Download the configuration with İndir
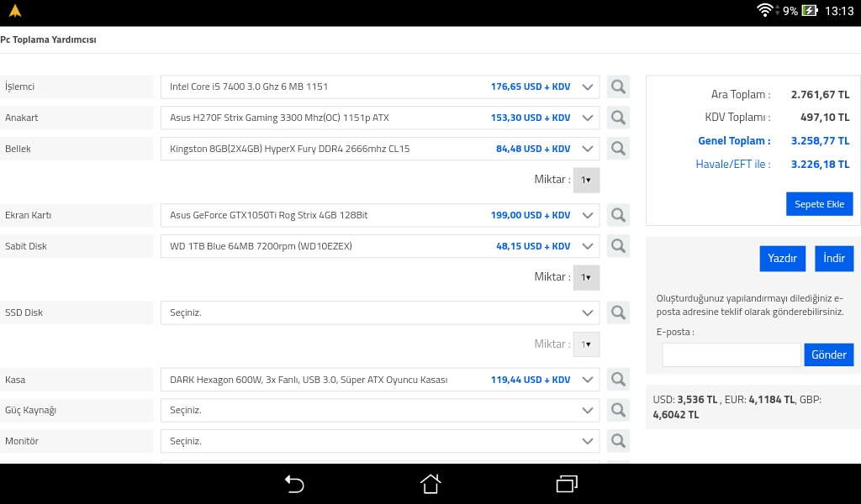The height and width of the screenshot is (504, 861). click(x=834, y=259)
